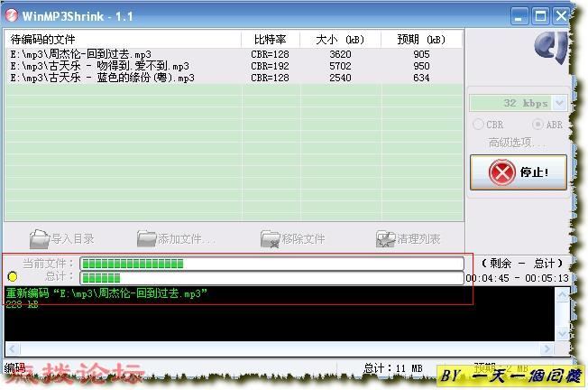The height and width of the screenshot is (390, 588).
Task: Click the red X stop icon
Action: (501, 172)
